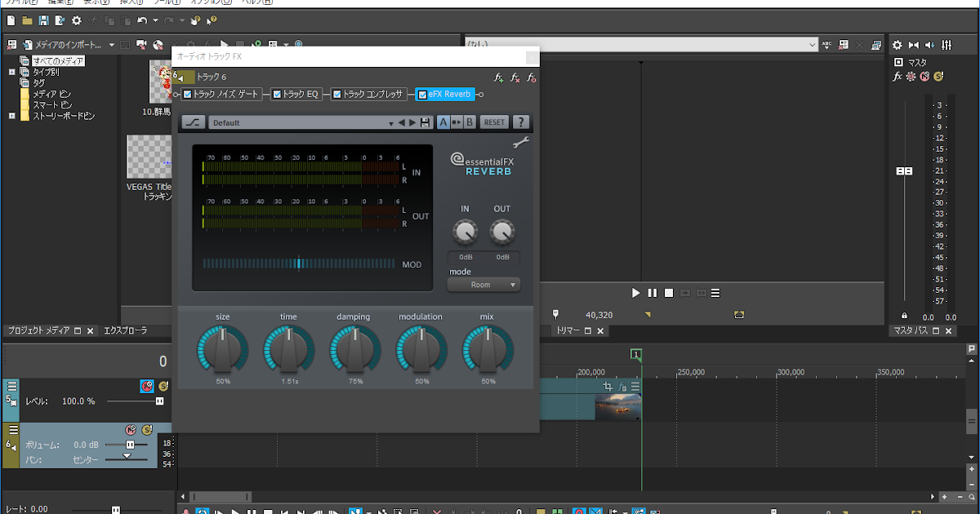Add a new plug-in with the fx+ icon

498,77
